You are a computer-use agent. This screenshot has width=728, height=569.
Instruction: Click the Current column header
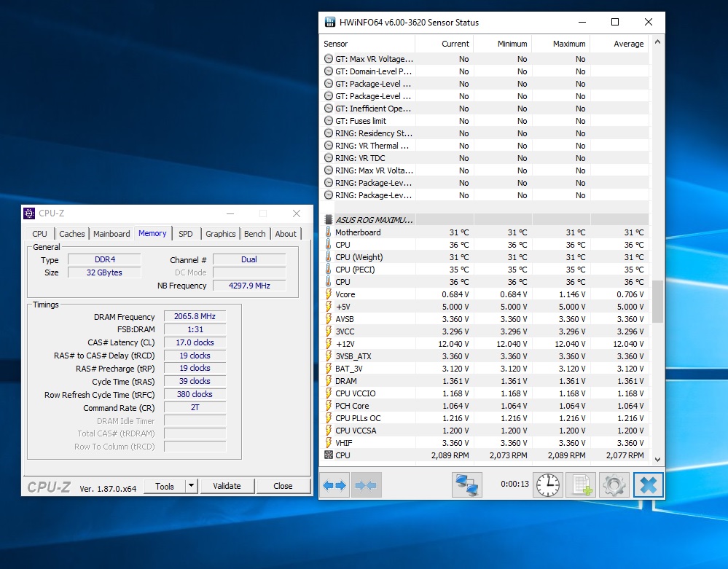tap(444, 44)
